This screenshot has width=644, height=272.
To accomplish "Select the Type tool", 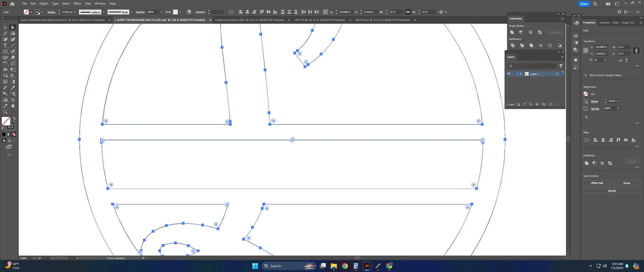I will pyautogui.click(x=5, y=45).
